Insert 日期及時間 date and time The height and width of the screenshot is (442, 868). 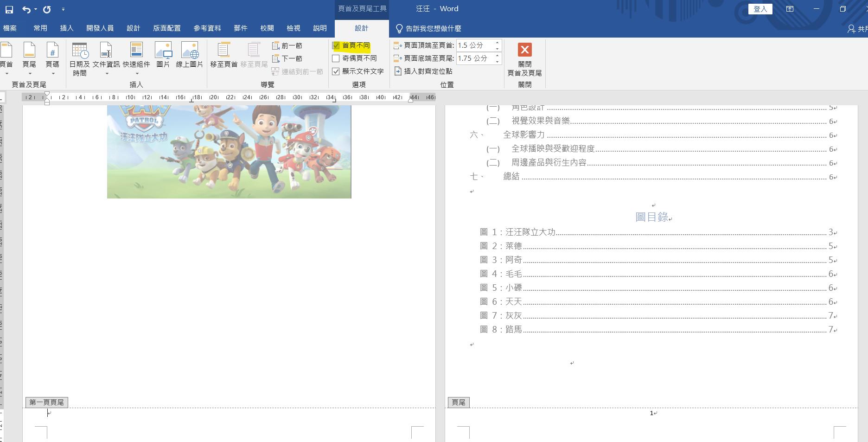[80, 59]
